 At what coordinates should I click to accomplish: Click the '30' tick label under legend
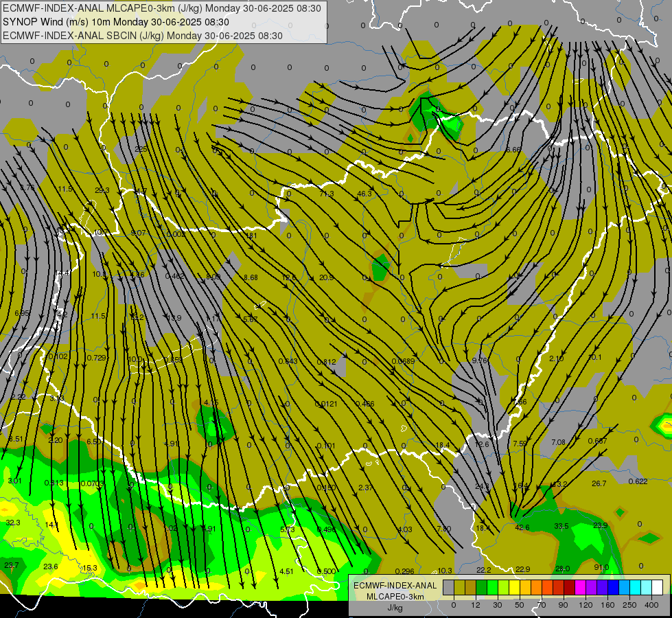pyautogui.click(x=497, y=605)
